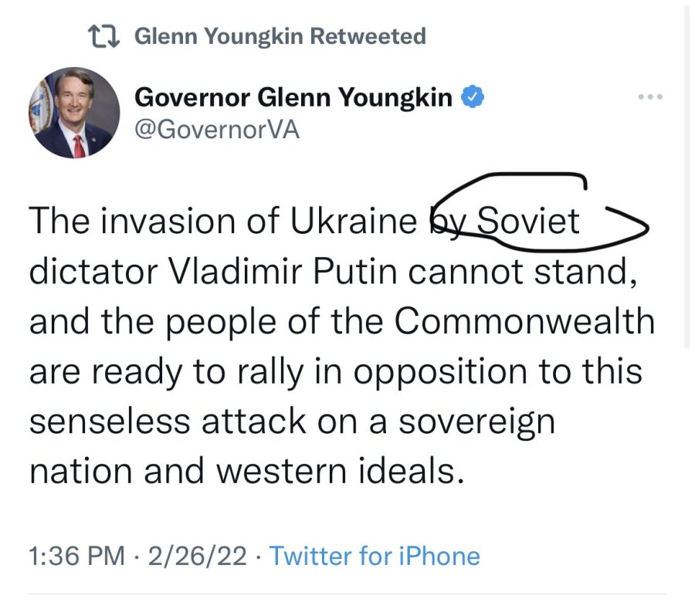Select the @GovernorVA handle
Image resolution: width=695 pixels, height=616 pixels.
tap(217, 130)
